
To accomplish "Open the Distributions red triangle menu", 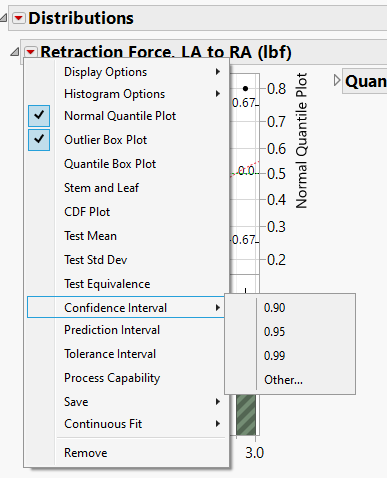I will 19,18.
